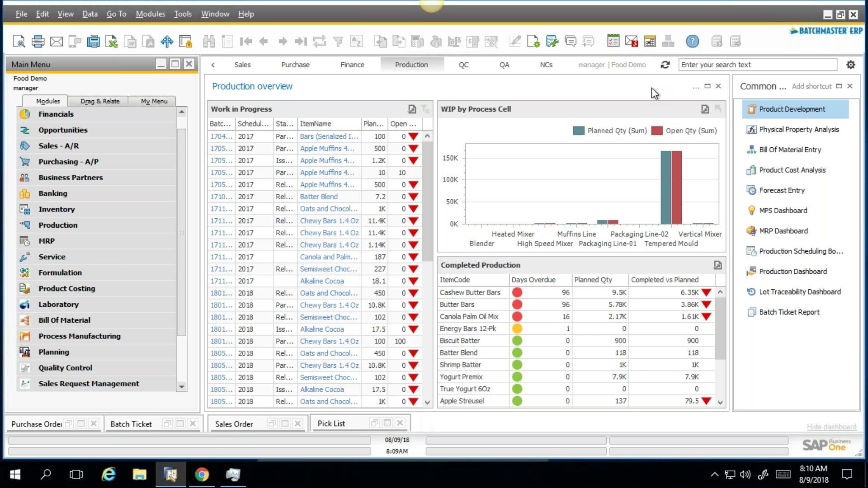Export the data to Excel
The image size is (868, 488).
(x=111, y=41)
